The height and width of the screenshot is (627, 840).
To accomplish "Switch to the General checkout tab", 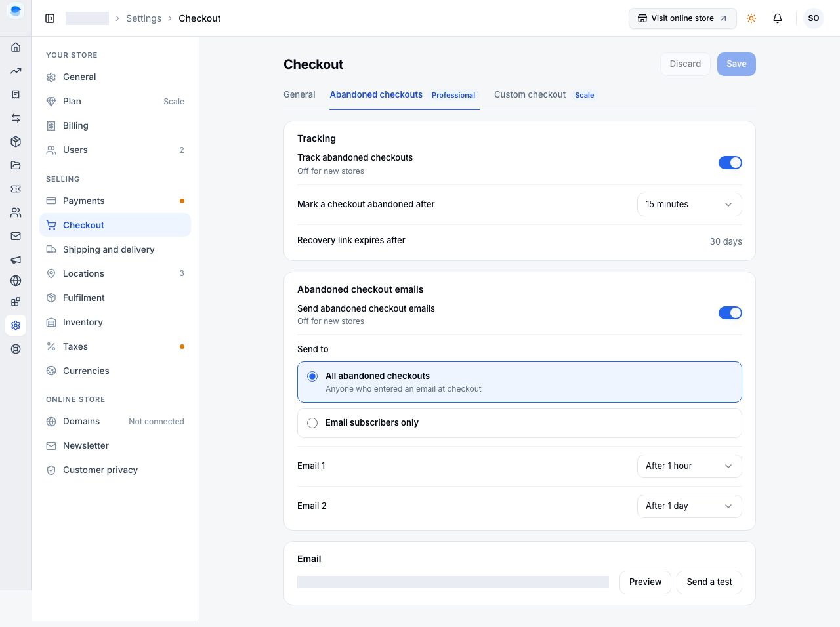I will coord(299,95).
